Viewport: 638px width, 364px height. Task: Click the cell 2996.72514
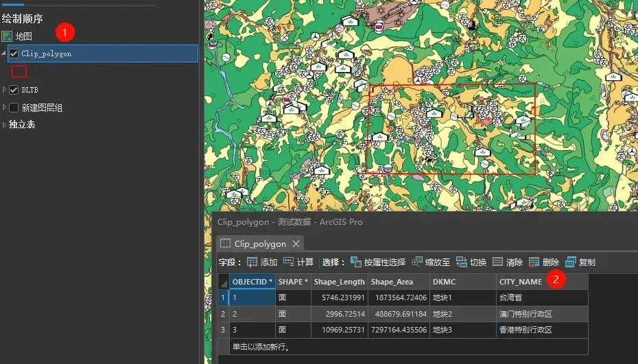(340, 313)
